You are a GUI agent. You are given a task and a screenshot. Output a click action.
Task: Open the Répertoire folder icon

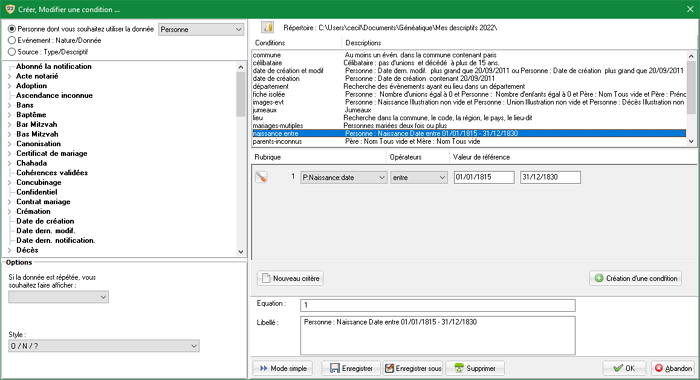pyautogui.click(x=267, y=28)
